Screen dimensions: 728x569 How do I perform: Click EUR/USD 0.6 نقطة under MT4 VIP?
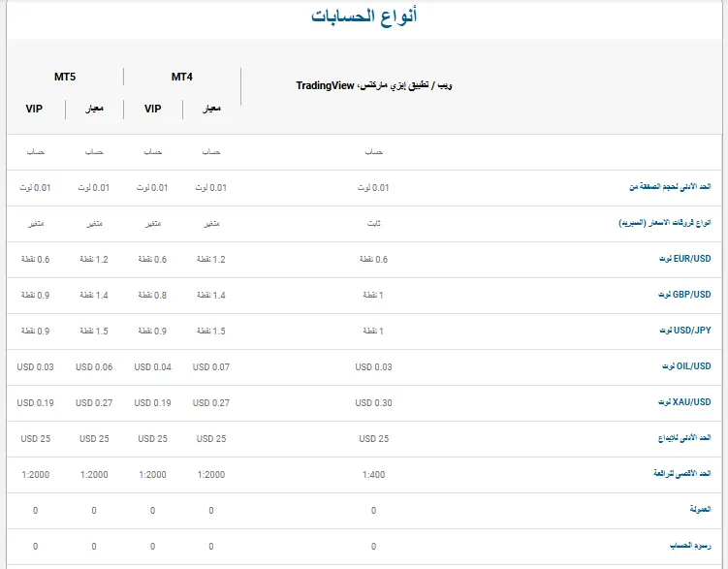(x=152, y=260)
